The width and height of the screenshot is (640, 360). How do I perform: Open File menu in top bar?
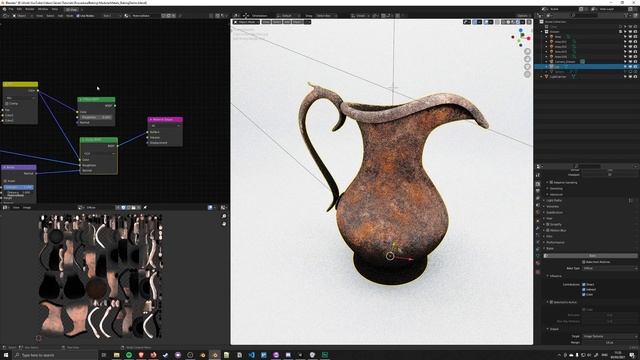11,9
